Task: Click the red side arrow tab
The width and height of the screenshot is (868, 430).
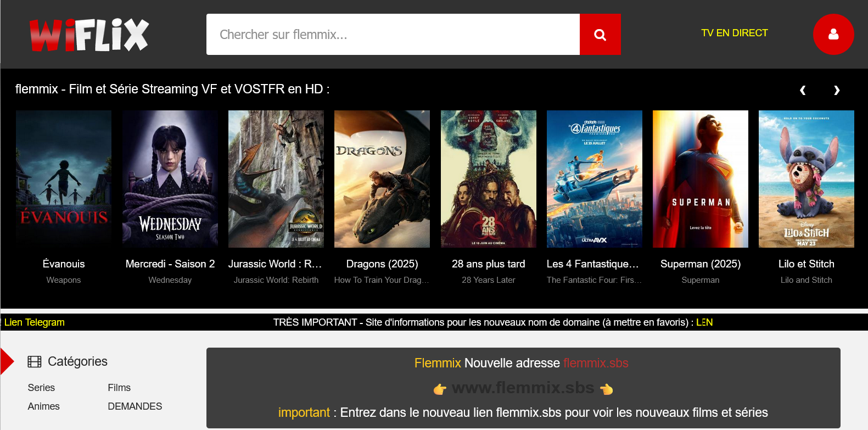Action: point(7,361)
